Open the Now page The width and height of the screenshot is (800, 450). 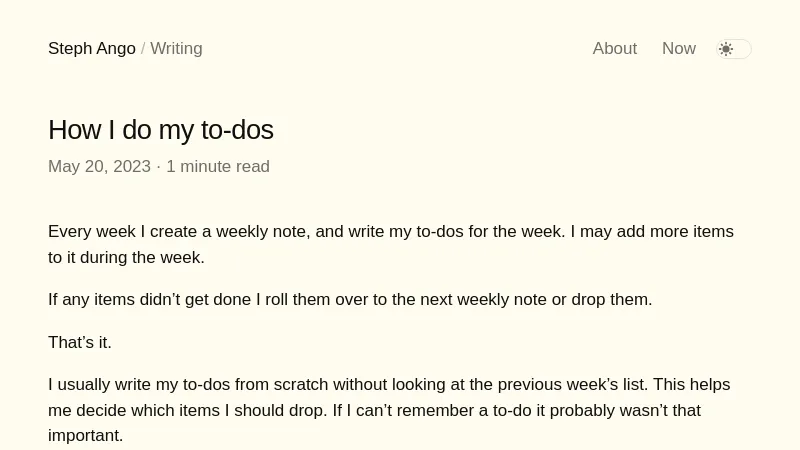coord(678,49)
